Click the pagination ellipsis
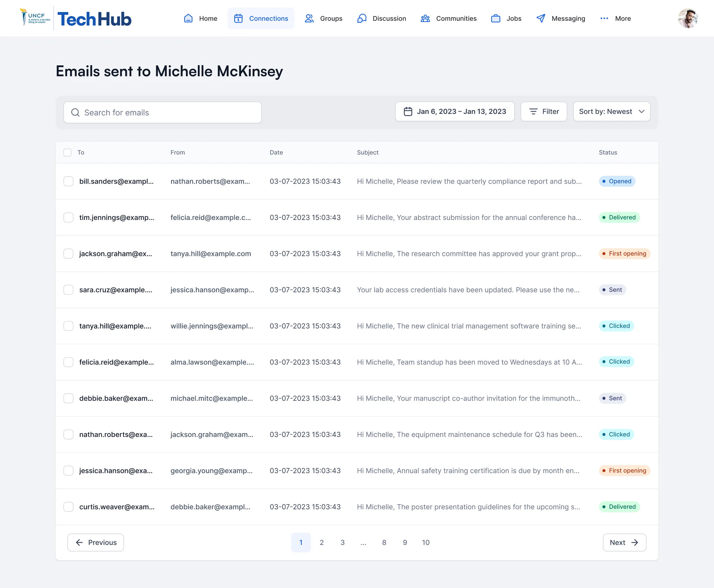The image size is (714, 588). coord(364,543)
